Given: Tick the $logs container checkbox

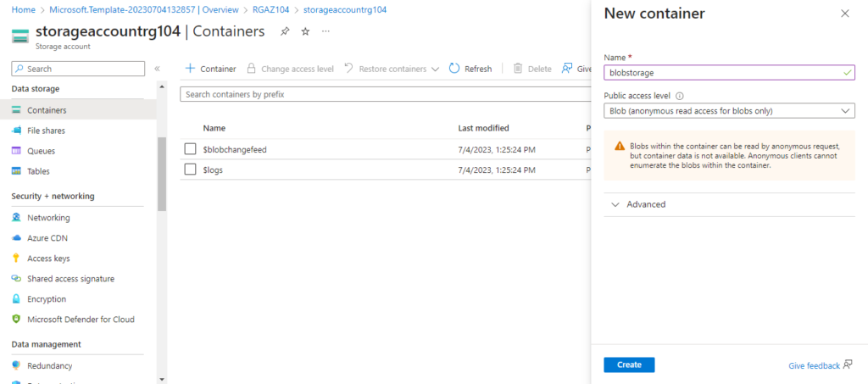Looking at the screenshot, I should (x=191, y=170).
